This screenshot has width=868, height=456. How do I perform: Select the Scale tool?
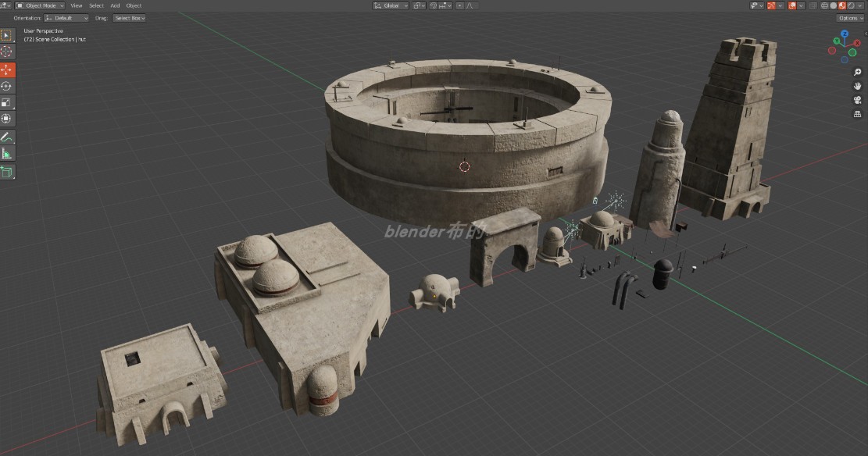point(7,102)
